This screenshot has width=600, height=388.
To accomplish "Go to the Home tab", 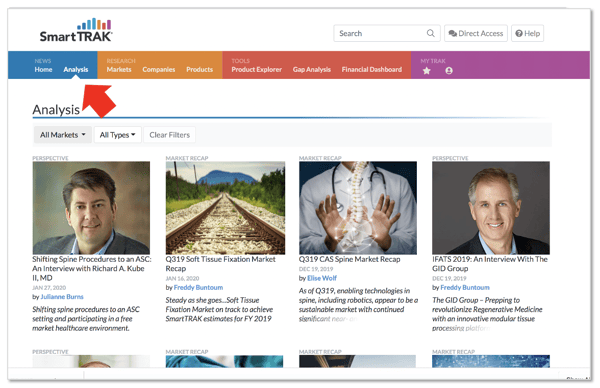I will pos(43,70).
